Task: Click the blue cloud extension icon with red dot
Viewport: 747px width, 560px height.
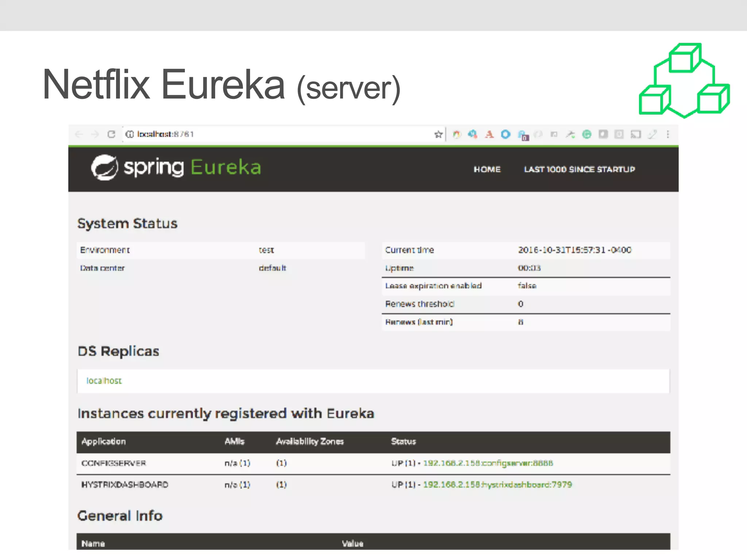Action: (473, 135)
